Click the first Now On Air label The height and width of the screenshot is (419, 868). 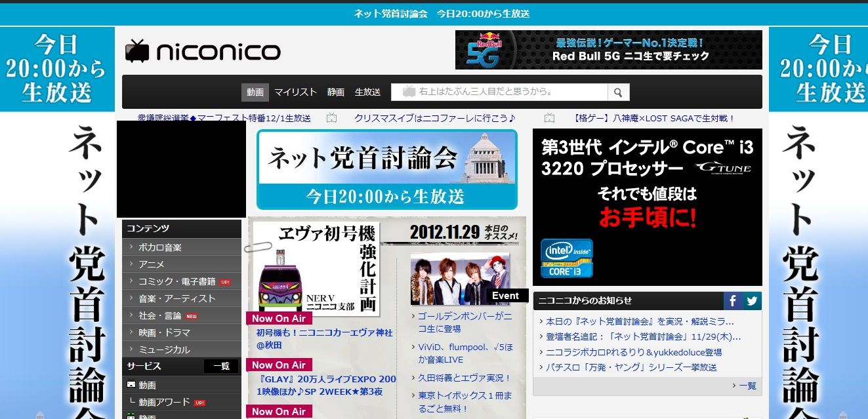pyautogui.click(x=279, y=319)
